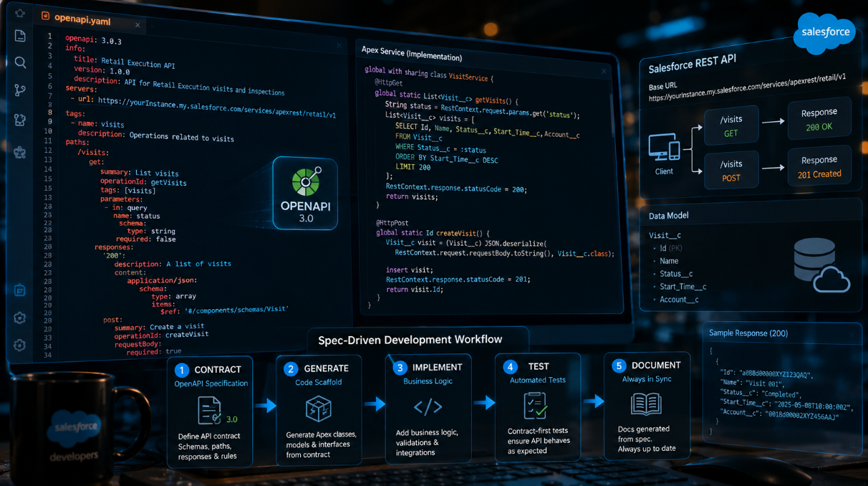The image size is (868, 486).
Task: Click the contract document icon in the CONTRACT card
Action: click(209, 411)
